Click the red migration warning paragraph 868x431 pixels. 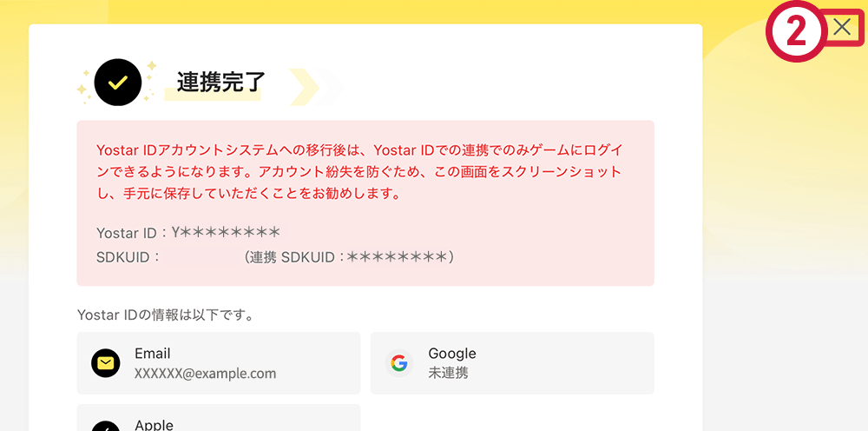359,171
